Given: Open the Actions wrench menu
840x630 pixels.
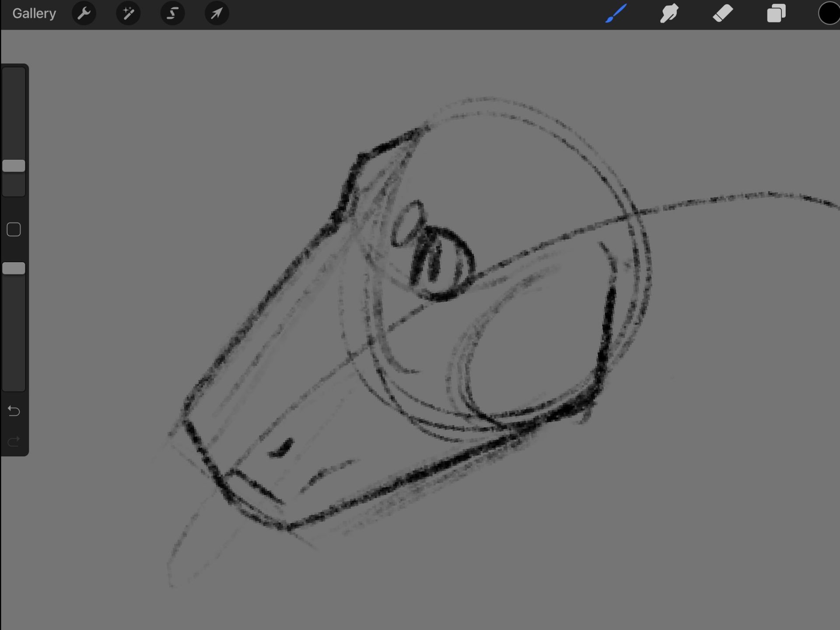Looking at the screenshot, I should 84,14.
